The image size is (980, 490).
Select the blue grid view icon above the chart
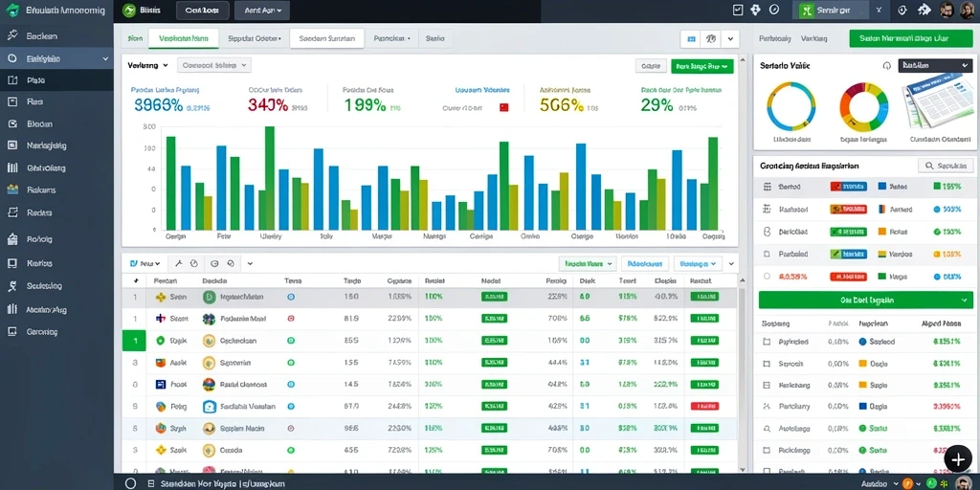691,38
